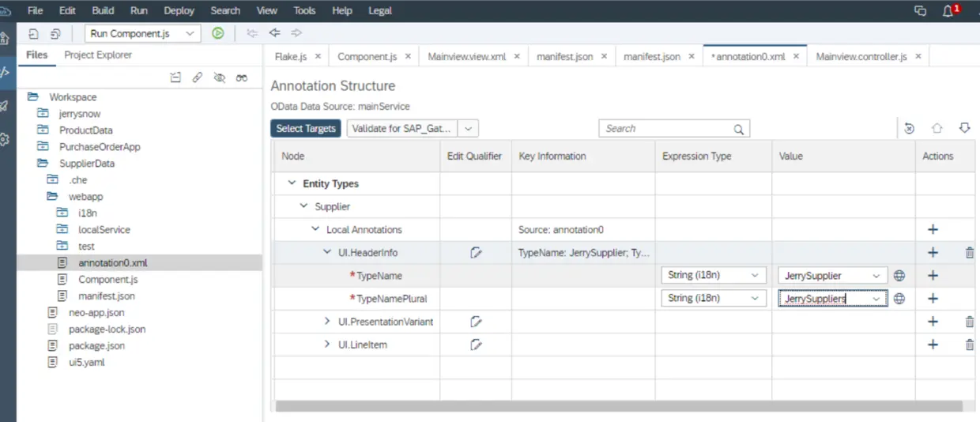Click globe icon beside TypeName value

899,276
